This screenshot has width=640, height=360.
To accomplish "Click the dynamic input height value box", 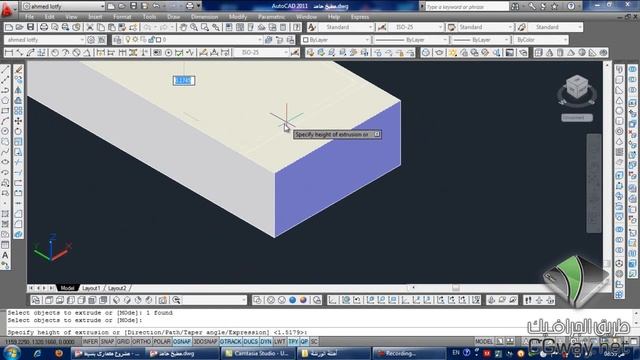I will click(x=184, y=80).
